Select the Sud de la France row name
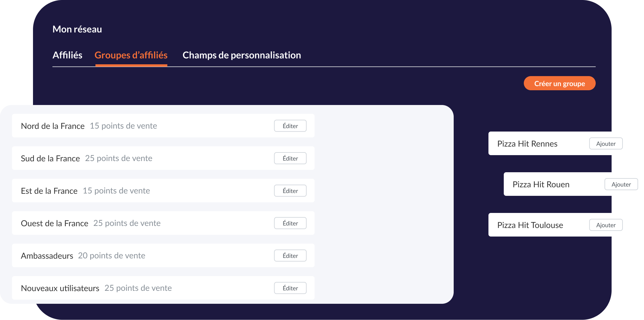644x320 pixels. coord(50,159)
